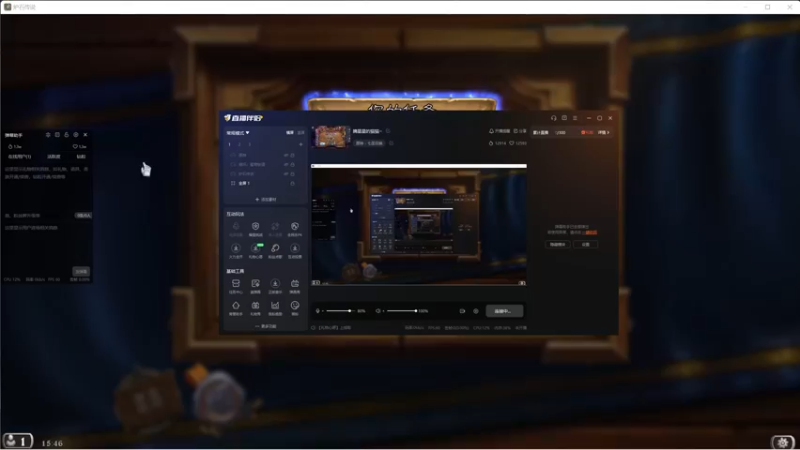Select the fullscreen source row
The width and height of the screenshot is (800, 450).
click(263, 183)
